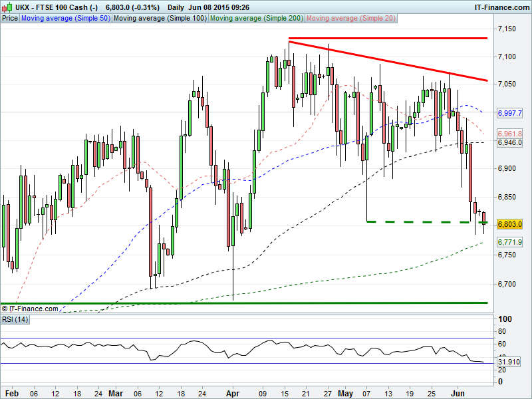This screenshot has width=532, height=399.
Task: Click the '07' May date label
Action: pyautogui.click(x=366, y=394)
